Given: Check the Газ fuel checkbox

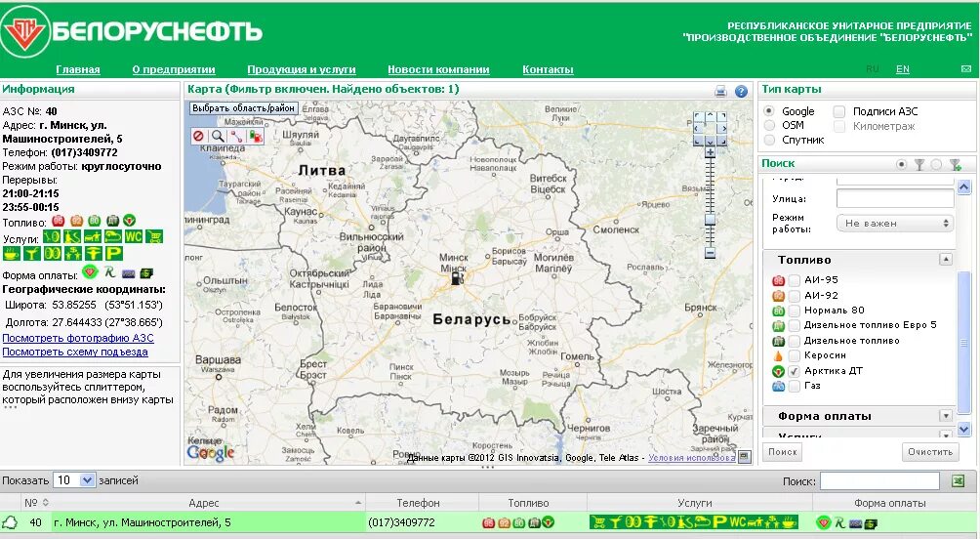Looking at the screenshot, I should (794, 386).
